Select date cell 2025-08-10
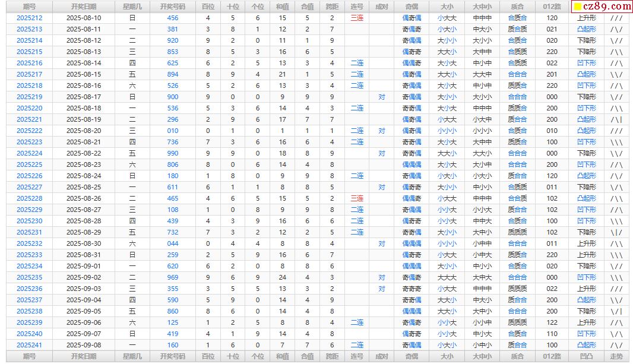The width and height of the screenshot is (633, 364). 84,18
